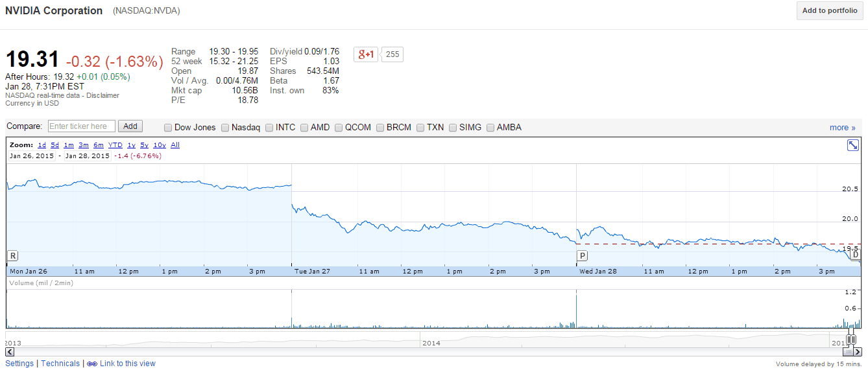Click the (NASDAQ:NVDA) ticker text
Image resolution: width=868 pixels, height=372 pixels.
click(x=147, y=11)
